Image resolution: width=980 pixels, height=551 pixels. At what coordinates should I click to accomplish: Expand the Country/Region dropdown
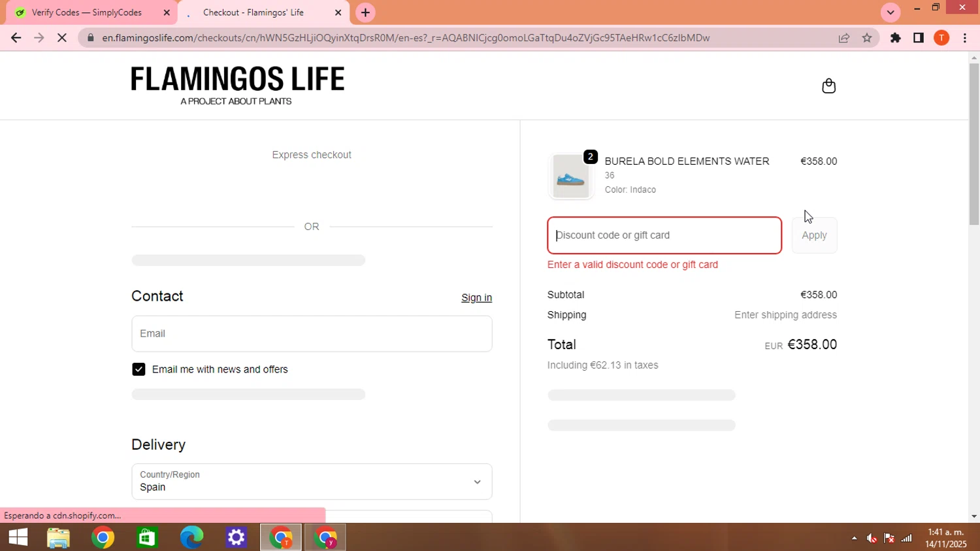tap(312, 482)
